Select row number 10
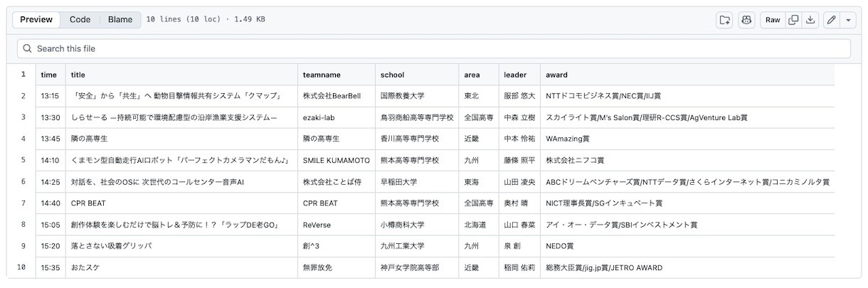Screen dimensions: 868x288 (x=23, y=267)
